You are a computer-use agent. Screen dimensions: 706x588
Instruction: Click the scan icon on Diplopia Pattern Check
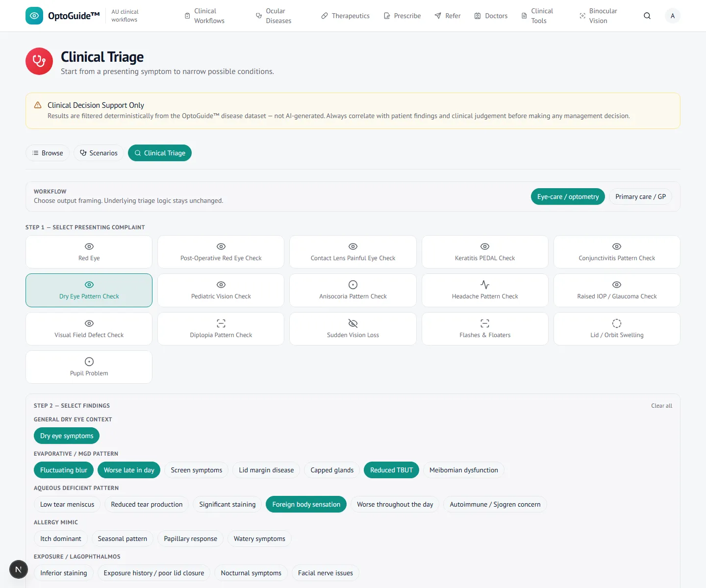click(221, 323)
